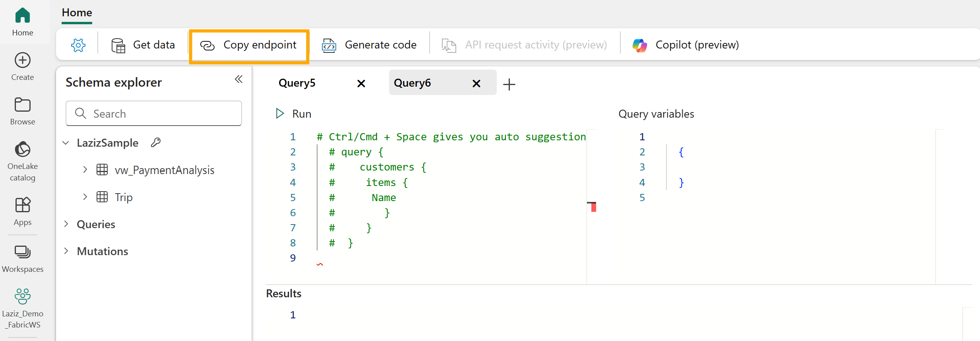Click the Query variables heading
The image size is (980, 341).
click(656, 114)
